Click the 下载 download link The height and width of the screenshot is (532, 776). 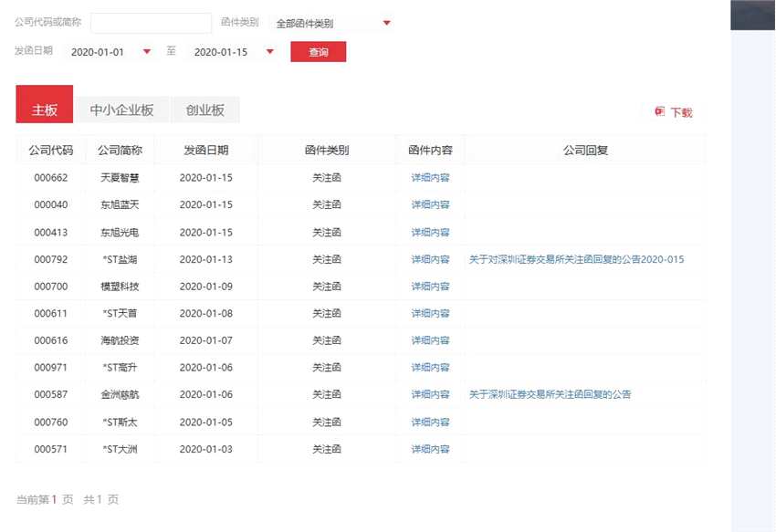[681, 112]
